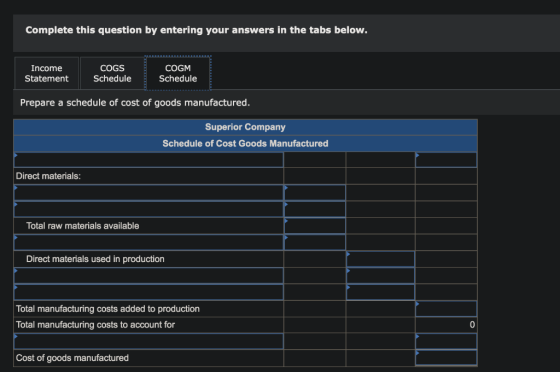560x372 pixels.
Task: Open the dropdown label row just above Total raw materials available
Action: pos(149,209)
